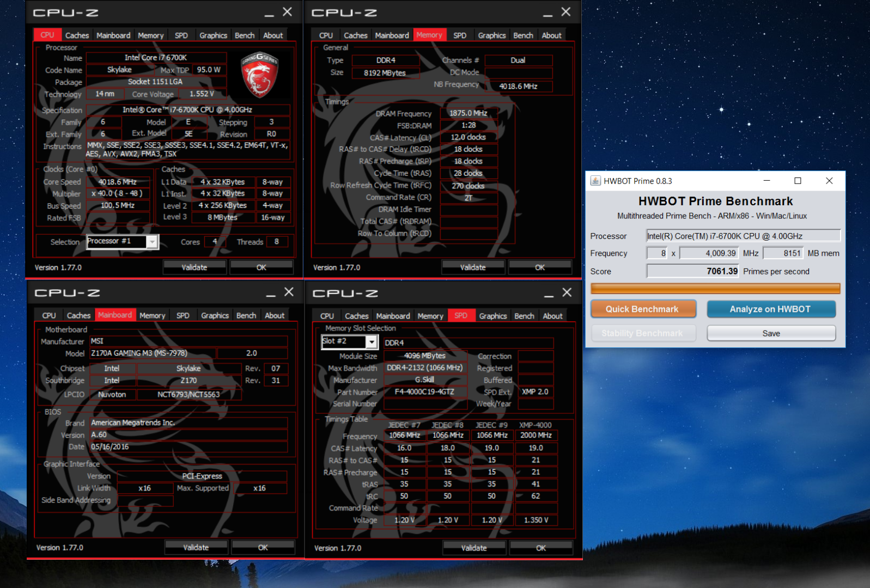The image size is (870, 588).
Task: Open the Mainboard tab in the bottom-right CPU-Z window
Action: (393, 316)
